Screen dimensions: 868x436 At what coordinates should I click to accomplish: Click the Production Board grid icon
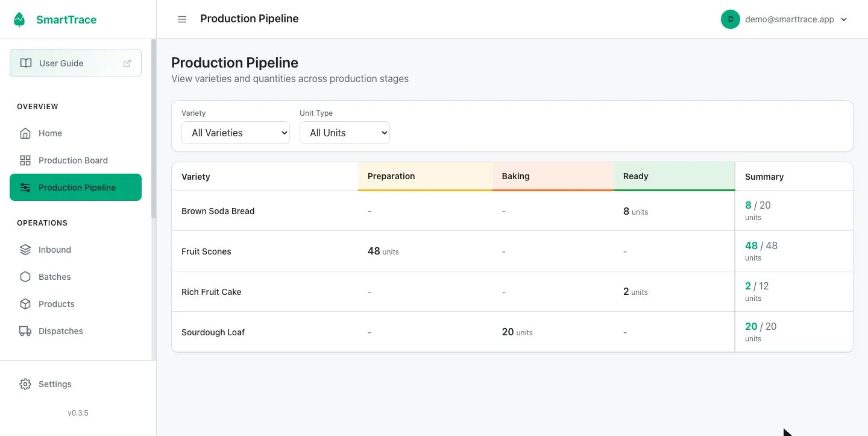tap(25, 160)
